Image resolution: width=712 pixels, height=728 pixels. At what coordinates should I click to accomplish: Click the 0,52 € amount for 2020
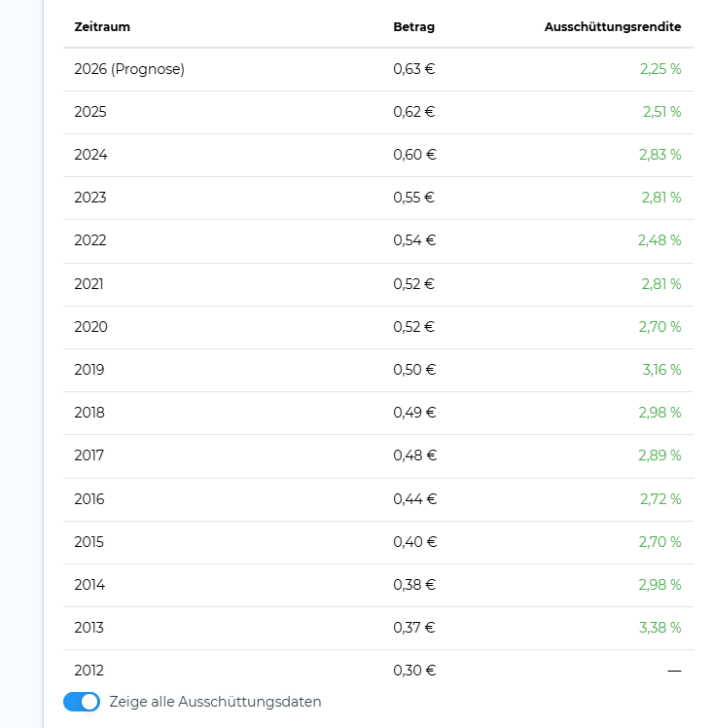pos(414,327)
